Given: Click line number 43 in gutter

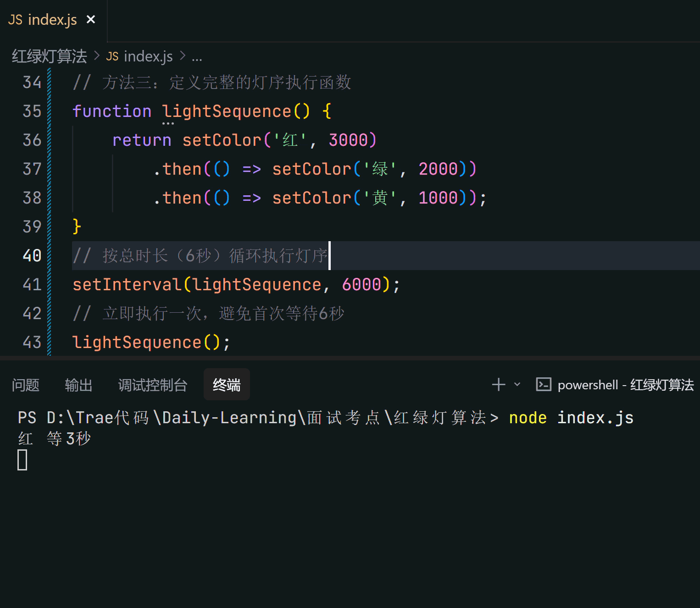Looking at the screenshot, I should [32, 343].
